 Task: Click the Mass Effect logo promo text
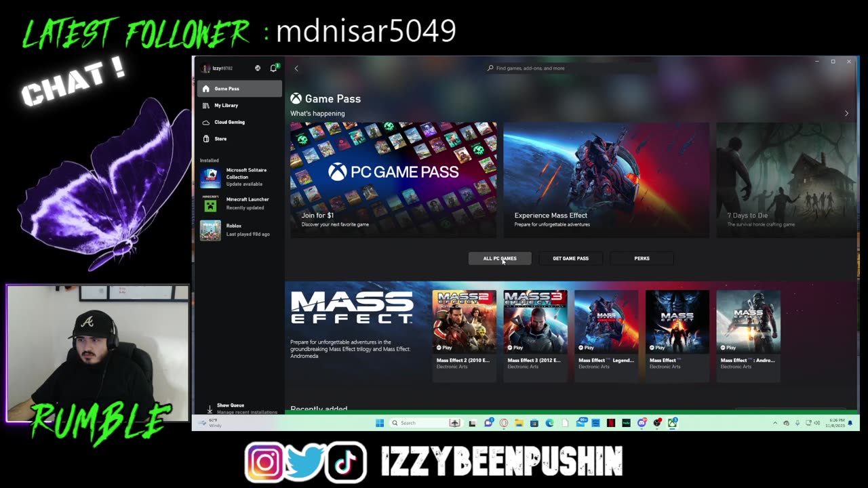pos(352,307)
